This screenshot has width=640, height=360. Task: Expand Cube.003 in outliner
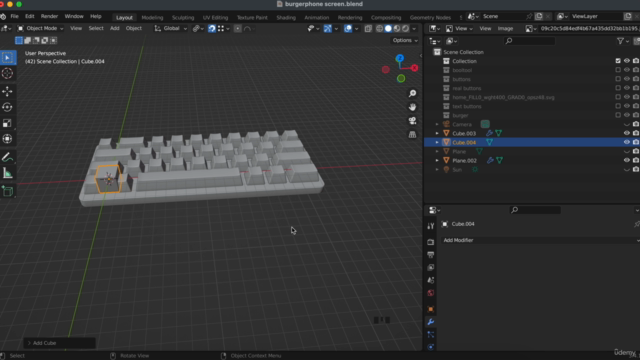pyautogui.click(x=437, y=133)
